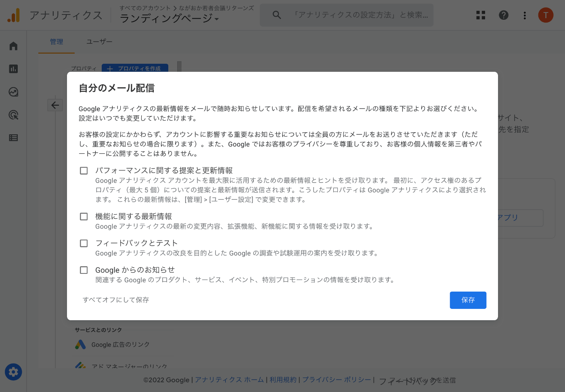This screenshot has width=565, height=392.
Task: Open the three-dot more options menu
Action: tap(525, 15)
